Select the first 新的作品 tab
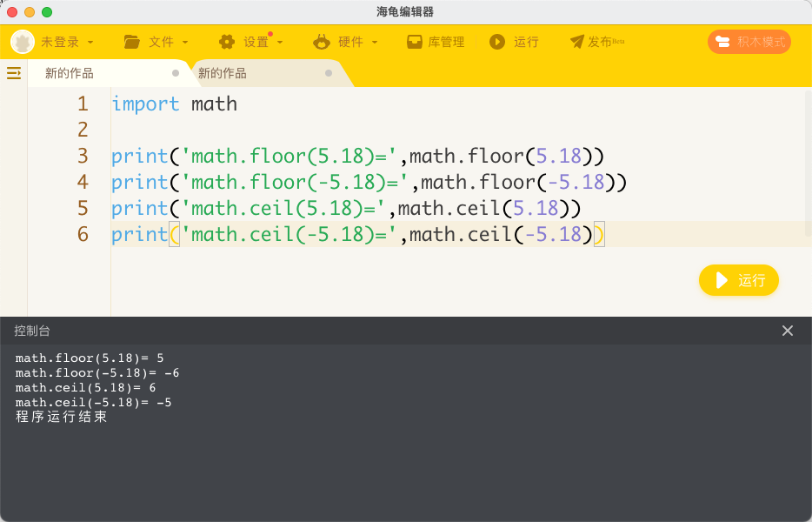 pos(70,73)
